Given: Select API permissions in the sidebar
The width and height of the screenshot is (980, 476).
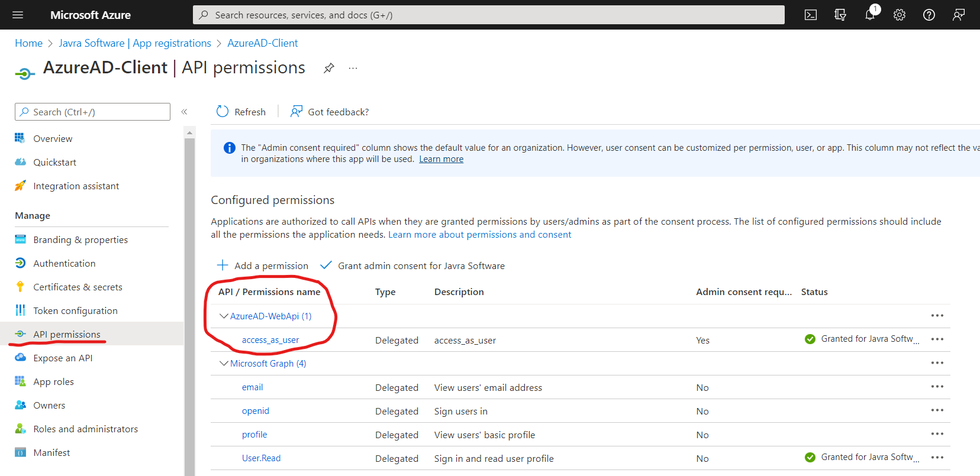Looking at the screenshot, I should pos(67,334).
